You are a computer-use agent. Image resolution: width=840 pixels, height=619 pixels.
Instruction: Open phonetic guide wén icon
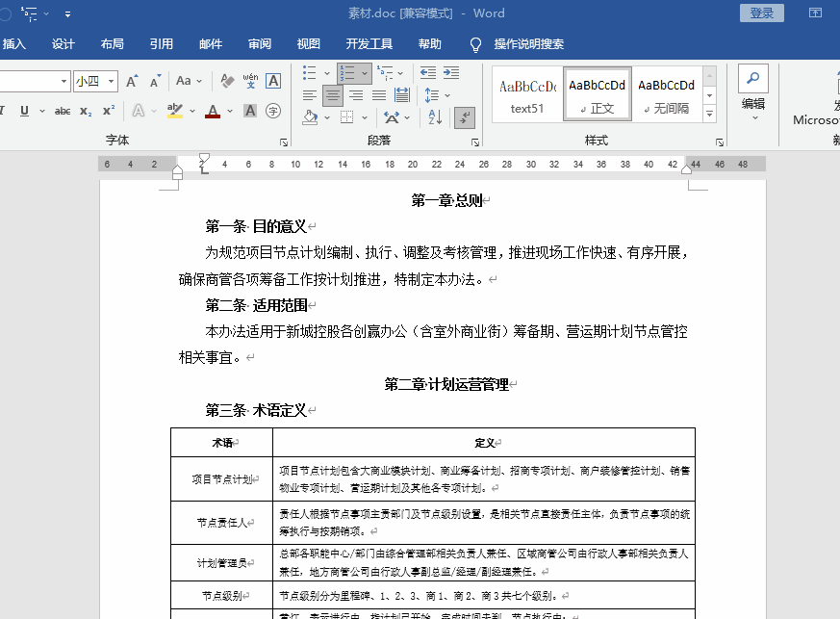click(250, 81)
